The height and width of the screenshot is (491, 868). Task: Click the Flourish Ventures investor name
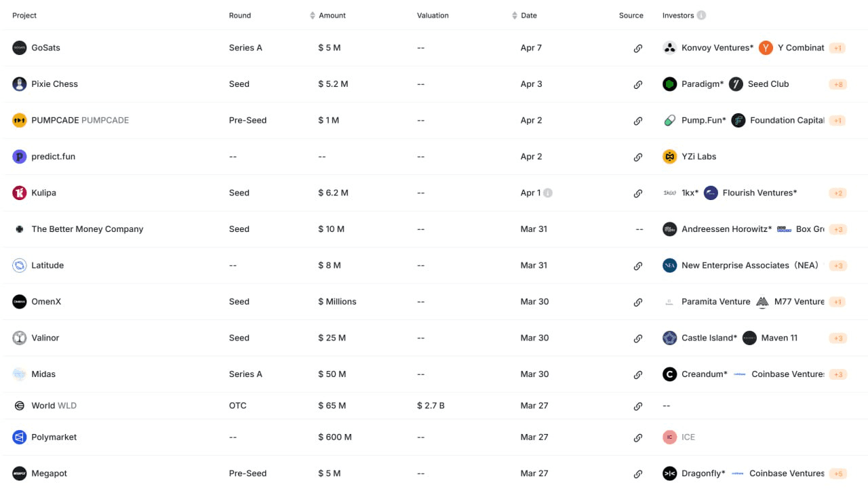click(759, 193)
